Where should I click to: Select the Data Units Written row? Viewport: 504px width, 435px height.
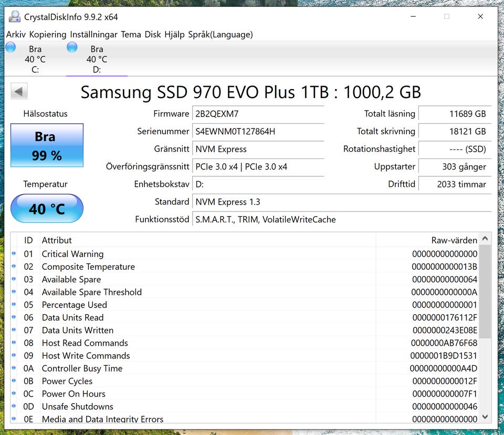245,331
